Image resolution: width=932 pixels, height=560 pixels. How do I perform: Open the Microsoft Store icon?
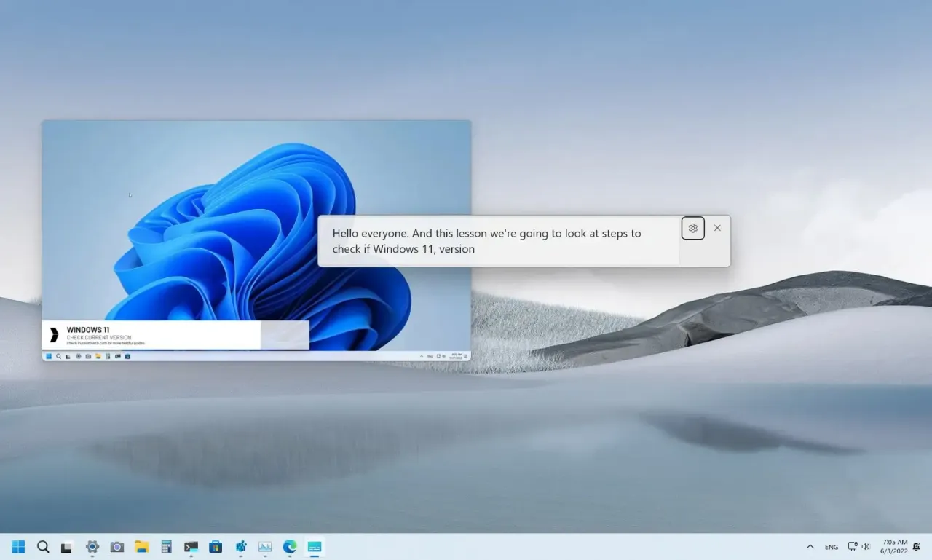point(215,546)
